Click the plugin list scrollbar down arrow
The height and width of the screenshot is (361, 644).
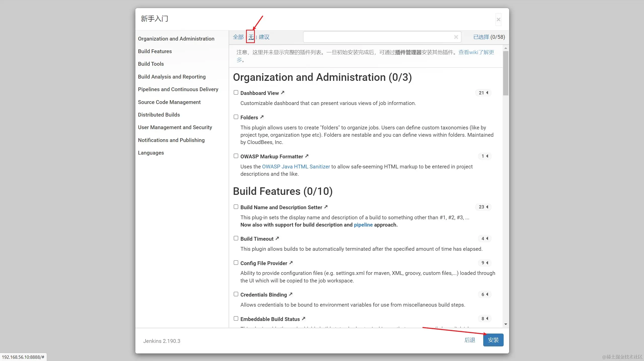[506, 324]
